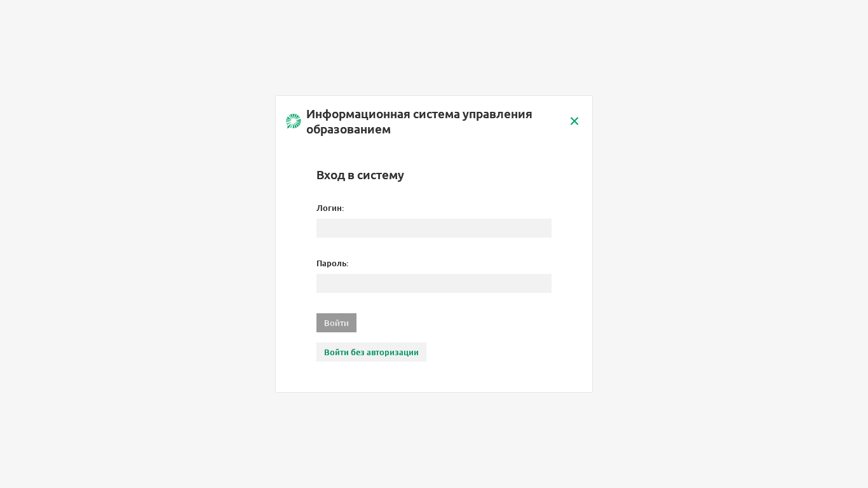Click the empty gray background outside the dialog

[x=127, y=254]
